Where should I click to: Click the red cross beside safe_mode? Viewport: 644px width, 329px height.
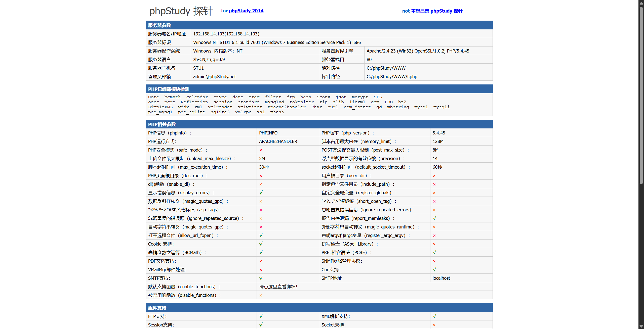tap(261, 150)
